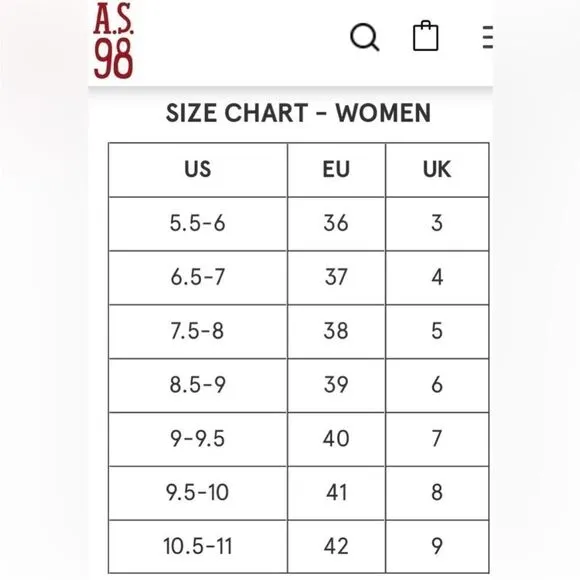This screenshot has width=580, height=580.
Task: Select the EU column header
Action: [x=336, y=170]
